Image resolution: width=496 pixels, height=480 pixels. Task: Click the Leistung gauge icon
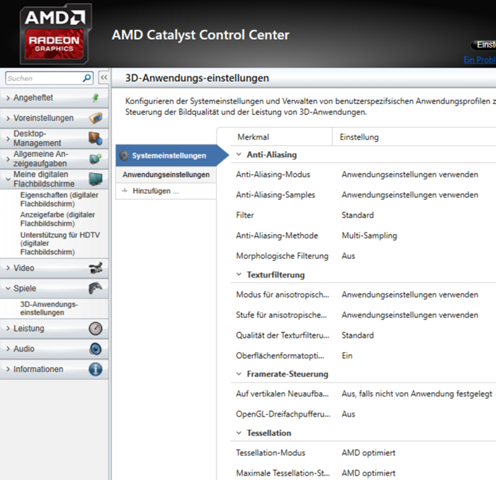click(x=95, y=329)
